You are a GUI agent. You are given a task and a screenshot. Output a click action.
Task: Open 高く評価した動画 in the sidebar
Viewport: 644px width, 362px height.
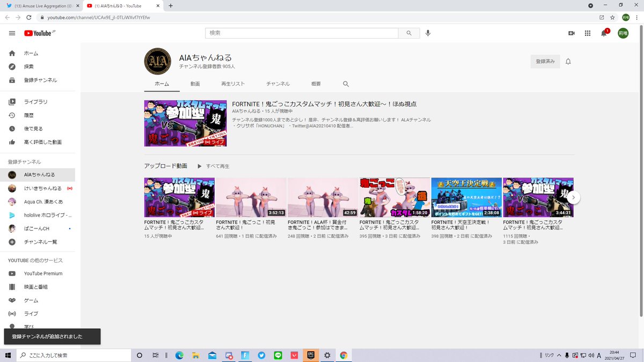pyautogui.click(x=38, y=142)
